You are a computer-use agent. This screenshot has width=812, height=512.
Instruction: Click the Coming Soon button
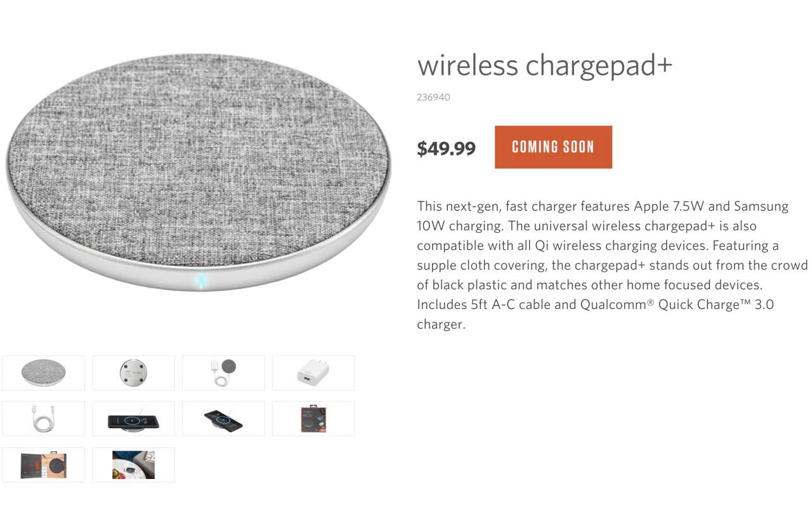(553, 147)
